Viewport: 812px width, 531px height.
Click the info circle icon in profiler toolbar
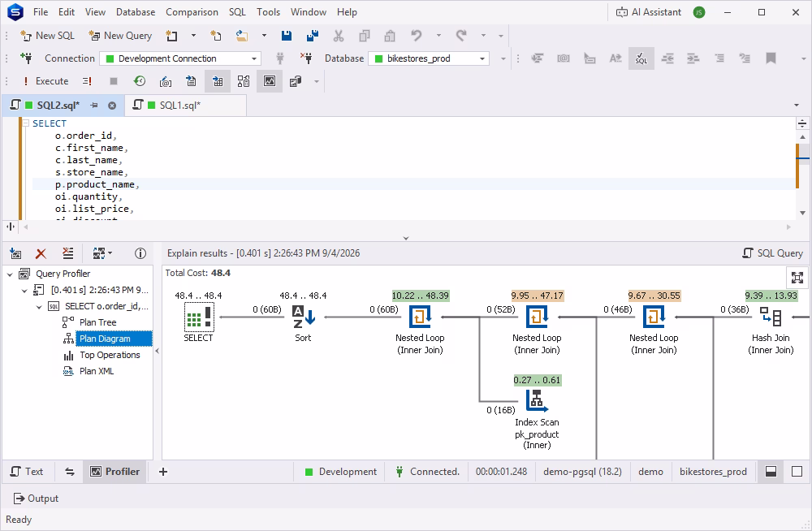tap(140, 253)
